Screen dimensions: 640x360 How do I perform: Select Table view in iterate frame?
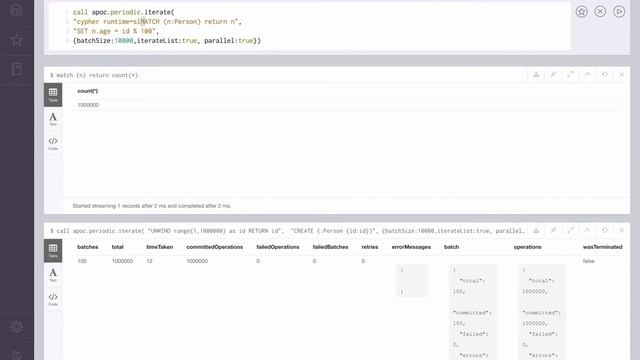[53, 251]
